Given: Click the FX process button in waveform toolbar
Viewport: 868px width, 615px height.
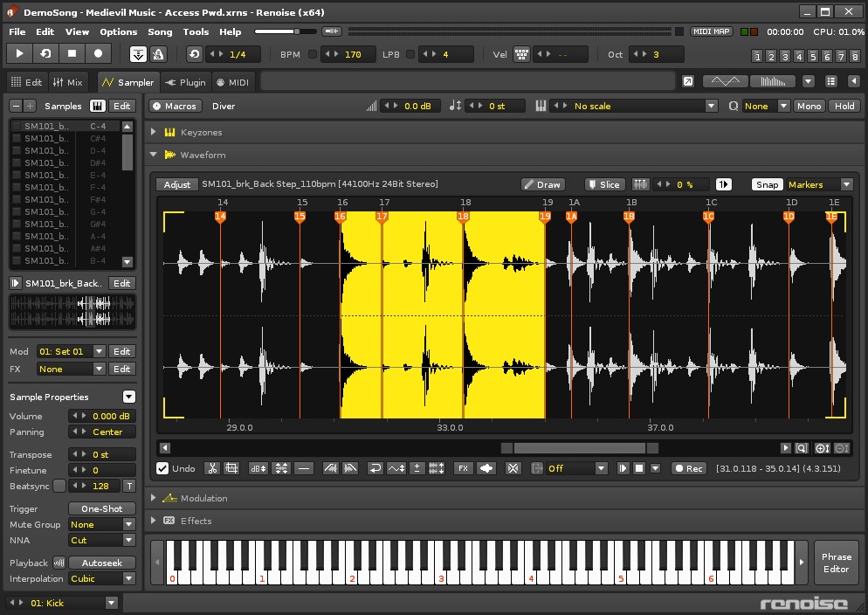Looking at the screenshot, I should click(464, 468).
